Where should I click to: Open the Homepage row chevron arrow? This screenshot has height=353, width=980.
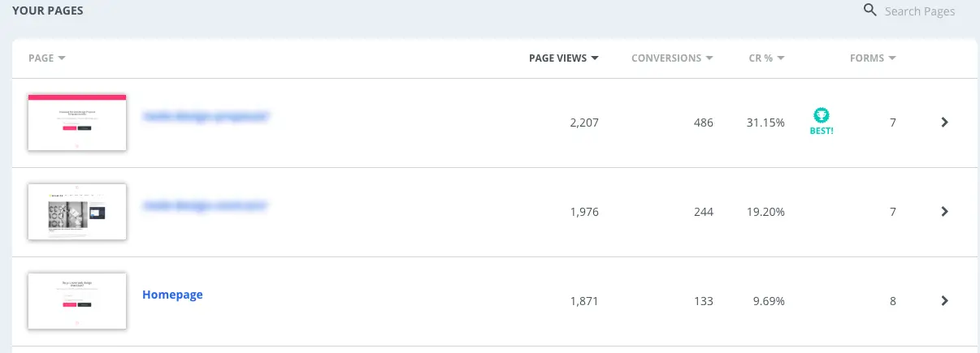(944, 301)
